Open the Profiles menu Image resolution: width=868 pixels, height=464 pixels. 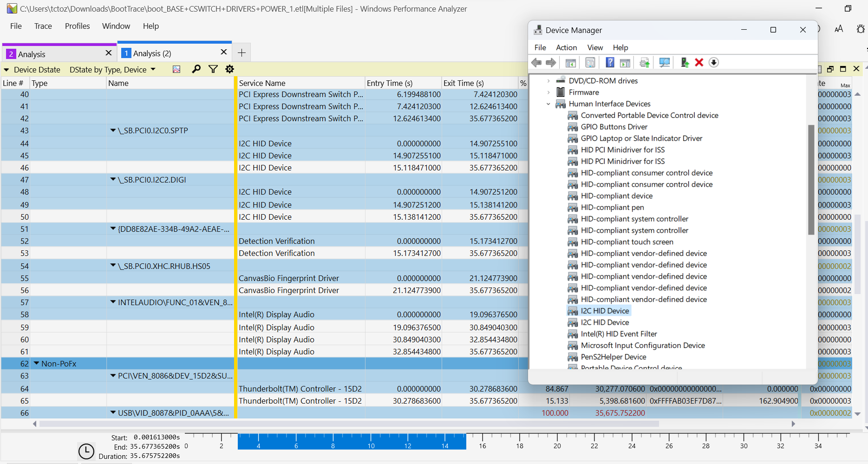[x=77, y=26]
